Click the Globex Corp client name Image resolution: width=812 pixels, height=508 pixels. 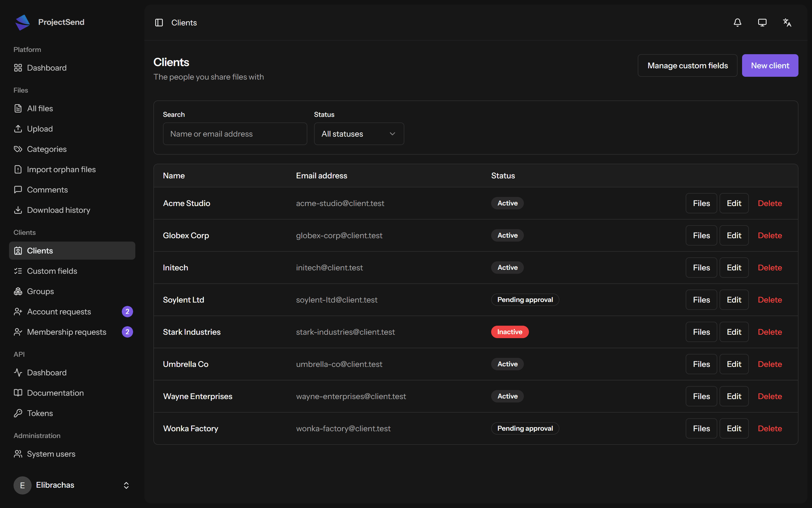coord(186,236)
